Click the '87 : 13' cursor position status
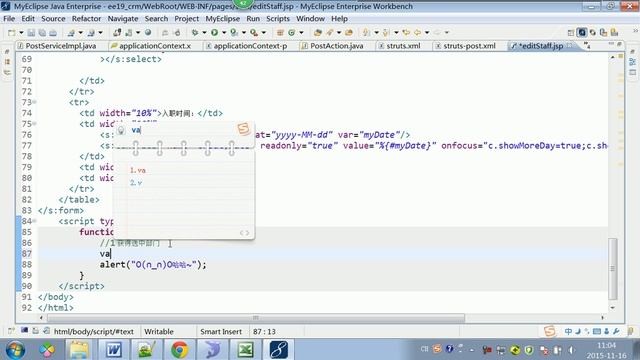The height and width of the screenshot is (360, 640). (x=264, y=331)
